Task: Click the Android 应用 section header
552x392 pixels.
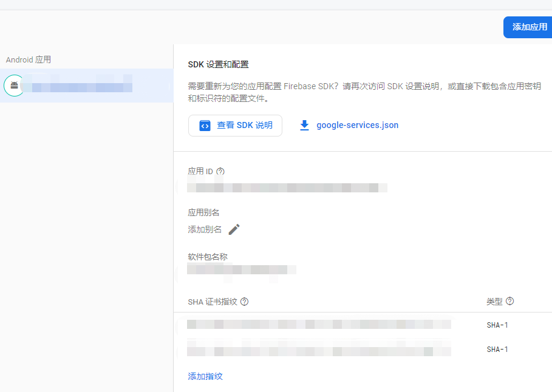Action: (29, 59)
